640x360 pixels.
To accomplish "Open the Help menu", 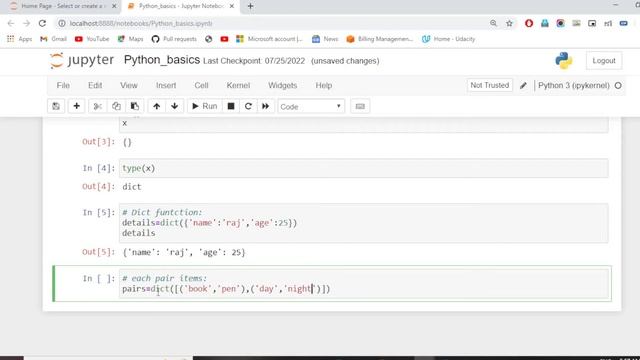I will point(323,85).
